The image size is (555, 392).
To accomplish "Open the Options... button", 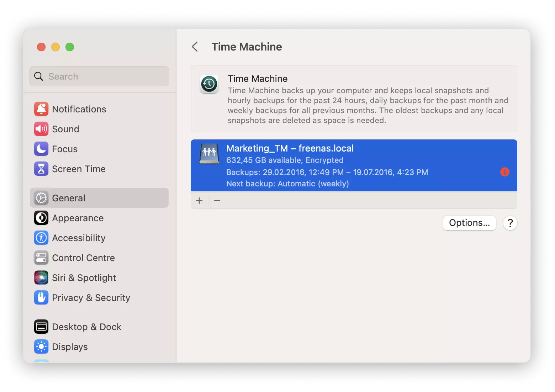I will click(469, 223).
